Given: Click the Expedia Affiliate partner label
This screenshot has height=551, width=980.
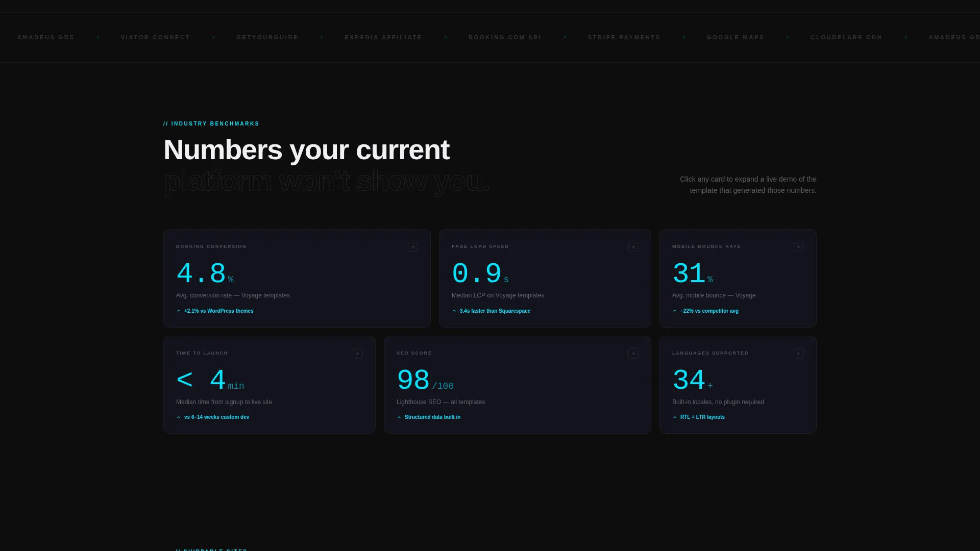Looking at the screenshot, I should (383, 37).
